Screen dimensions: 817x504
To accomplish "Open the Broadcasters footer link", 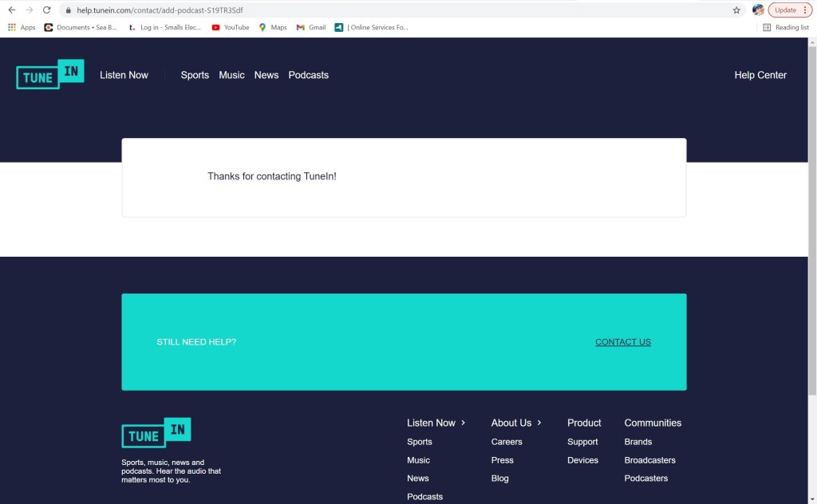I will click(649, 460).
